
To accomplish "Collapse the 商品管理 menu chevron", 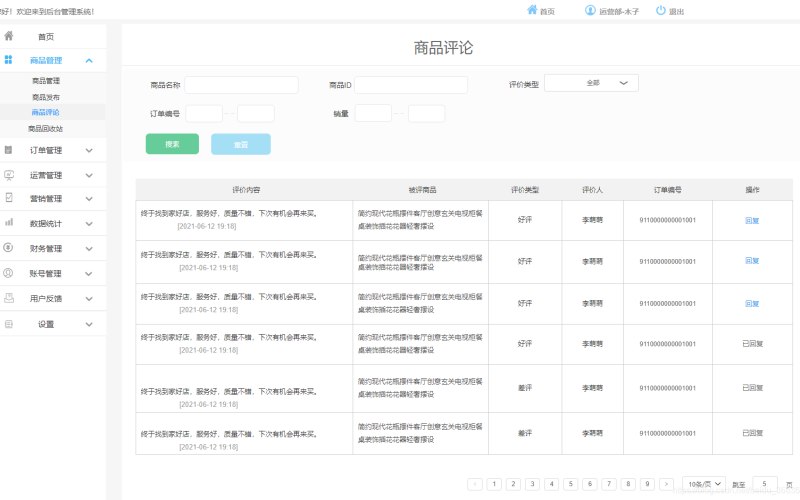I will 89,61.
